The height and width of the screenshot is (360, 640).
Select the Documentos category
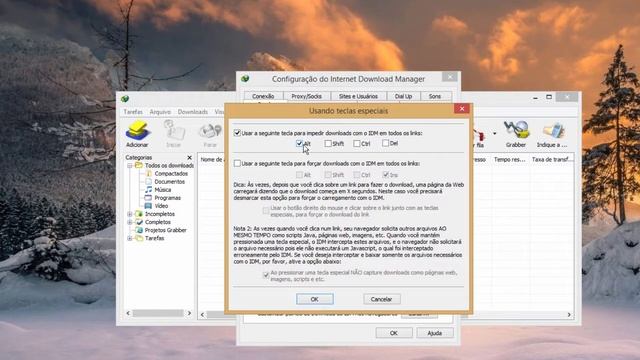point(169,182)
